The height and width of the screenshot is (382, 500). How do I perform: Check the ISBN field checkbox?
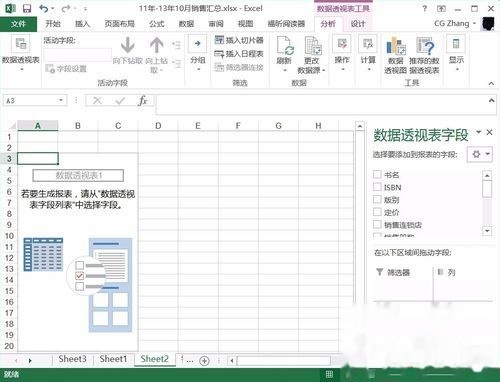point(377,187)
